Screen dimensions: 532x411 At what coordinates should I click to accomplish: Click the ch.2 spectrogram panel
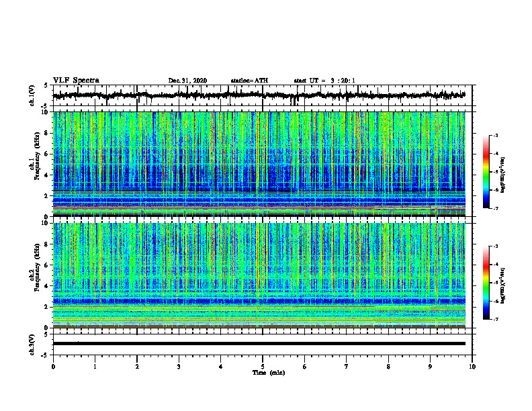(259, 275)
